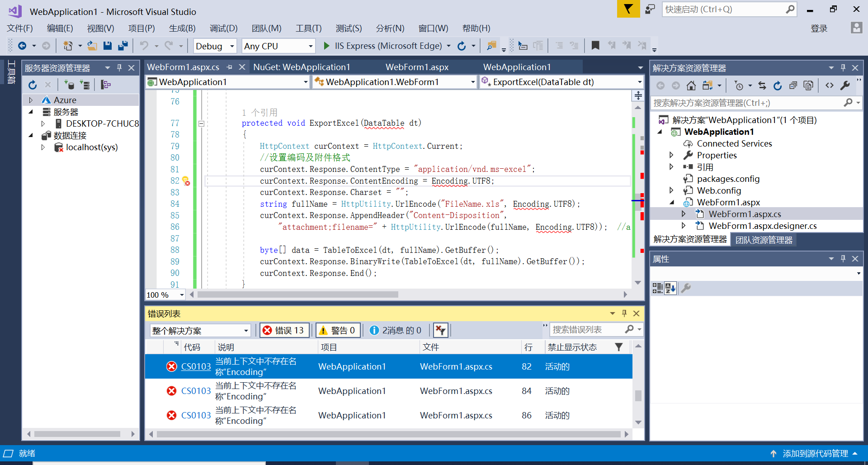868x465 pixels.
Task: Switch to the WebForm1.aspx editor tab
Action: [x=416, y=66]
